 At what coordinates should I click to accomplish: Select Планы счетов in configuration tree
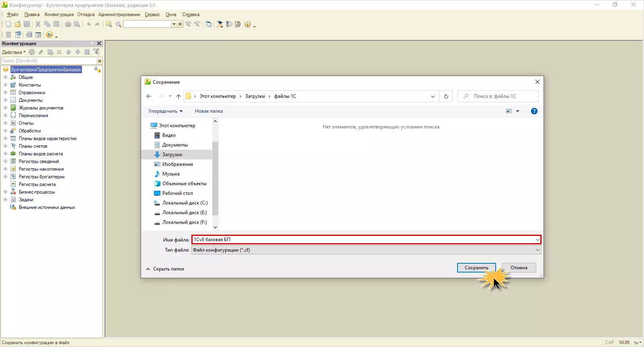click(33, 146)
